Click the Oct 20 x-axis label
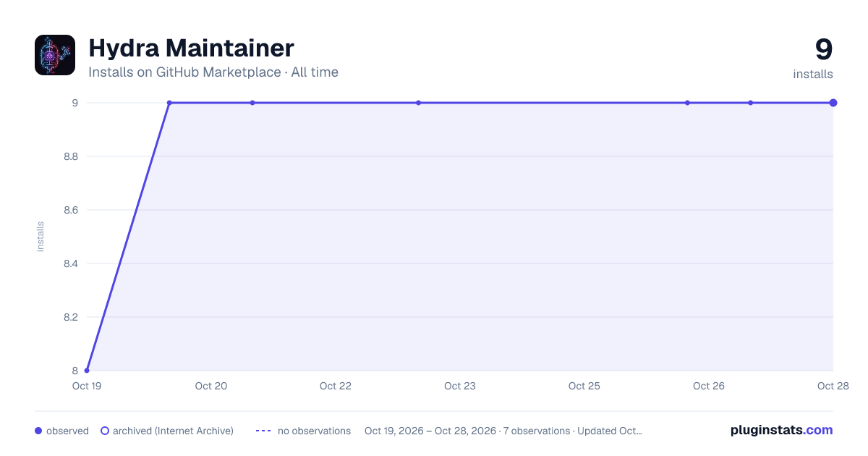 pyautogui.click(x=211, y=386)
